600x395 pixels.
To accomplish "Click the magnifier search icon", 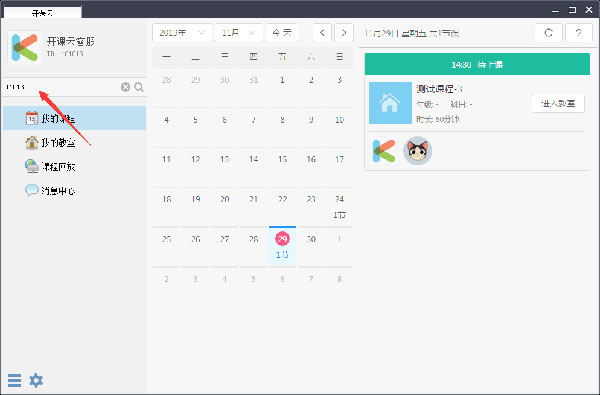I will (139, 87).
